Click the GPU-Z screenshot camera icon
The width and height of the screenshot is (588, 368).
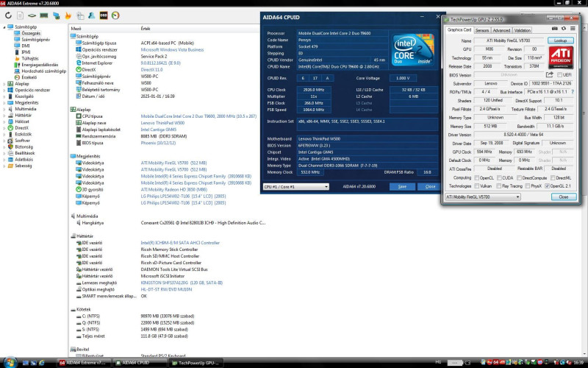click(555, 29)
